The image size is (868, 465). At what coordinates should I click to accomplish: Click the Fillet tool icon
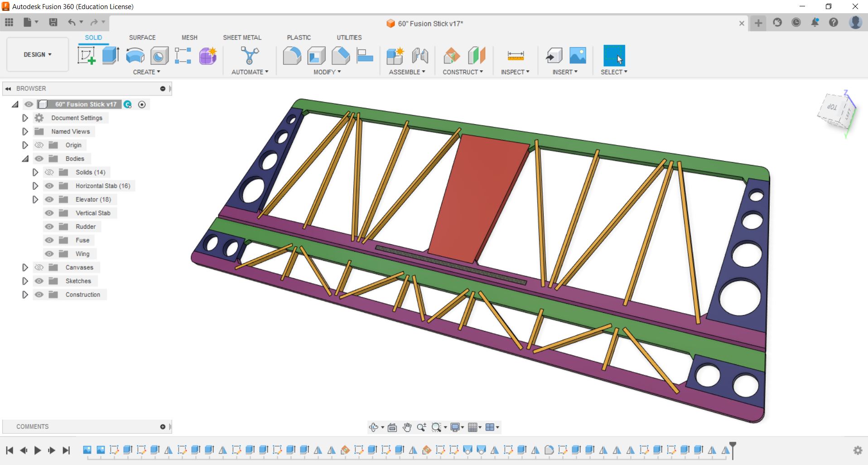292,56
